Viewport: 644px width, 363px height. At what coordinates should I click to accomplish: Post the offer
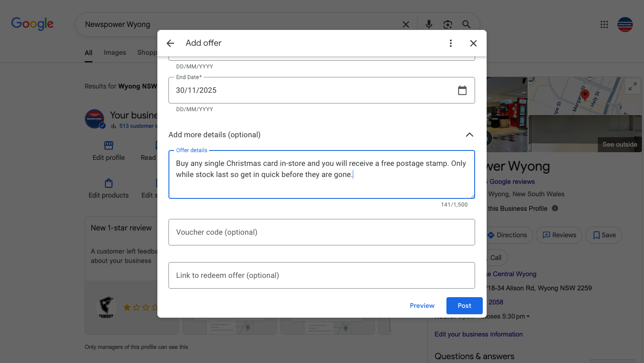pos(464,306)
